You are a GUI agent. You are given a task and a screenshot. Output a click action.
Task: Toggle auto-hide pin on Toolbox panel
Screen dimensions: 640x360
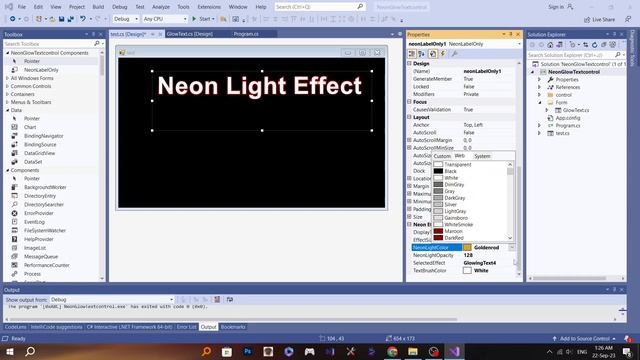tap(93, 34)
